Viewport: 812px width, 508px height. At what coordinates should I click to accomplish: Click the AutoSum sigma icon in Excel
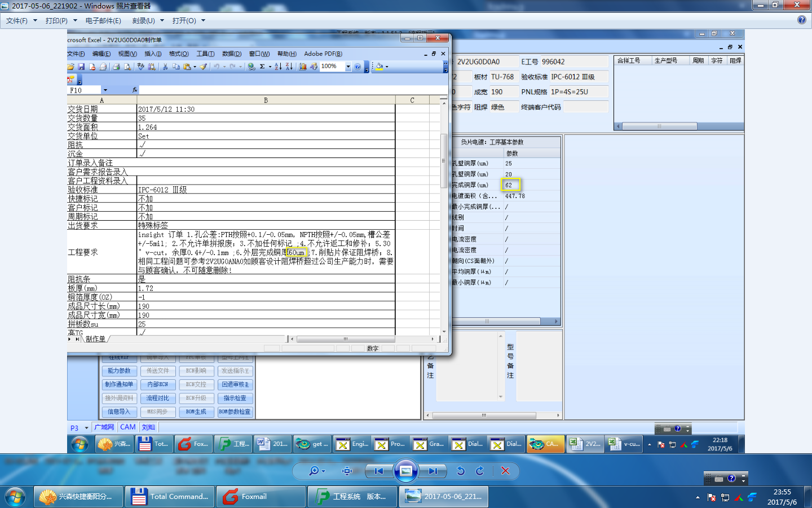click(262, 67)
